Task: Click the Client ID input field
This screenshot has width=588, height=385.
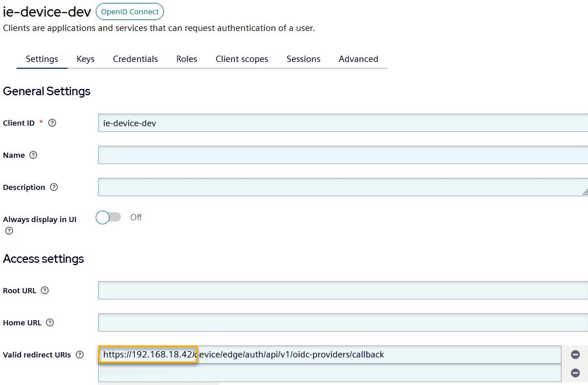Action: (x=343, y=123)
